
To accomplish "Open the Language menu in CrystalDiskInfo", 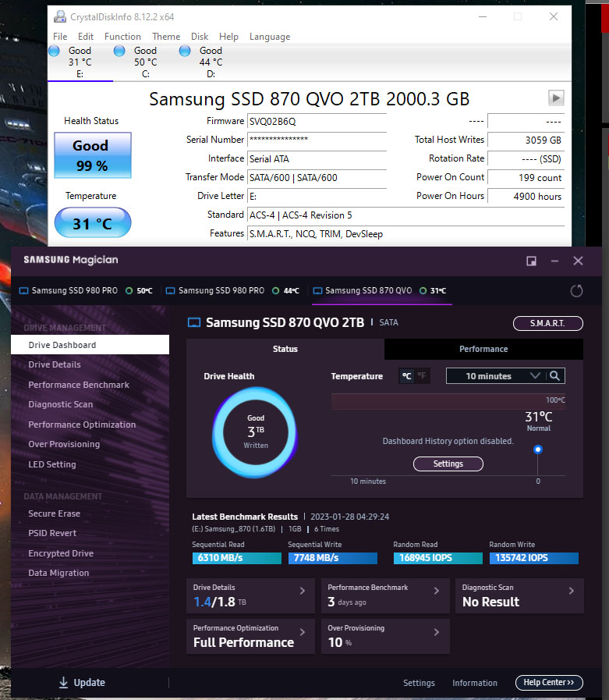I will pos(270,37).
